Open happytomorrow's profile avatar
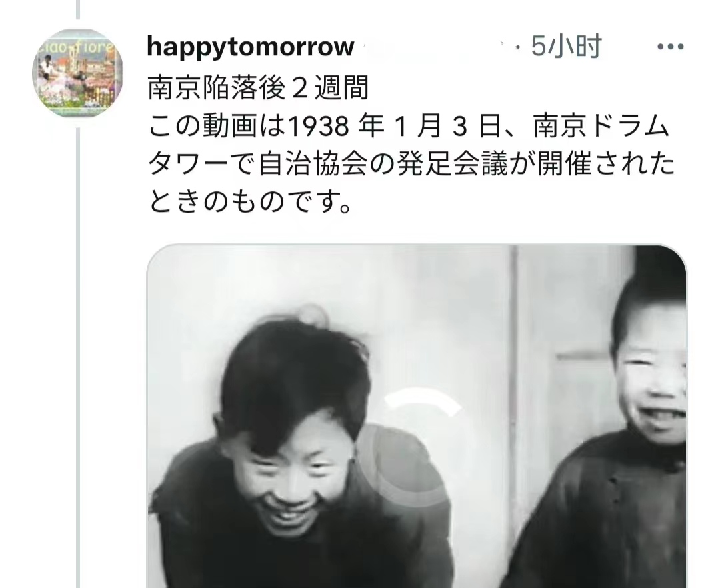 click(x=77, y=73)
